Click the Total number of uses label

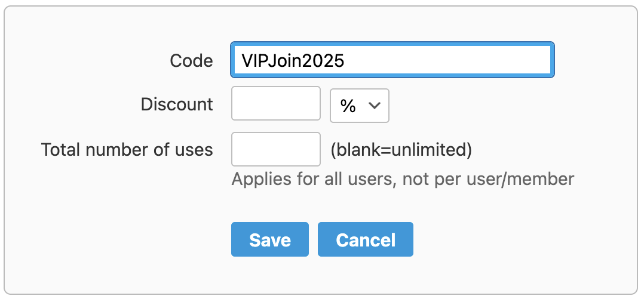pyautogui.click(x=127, y=149)
